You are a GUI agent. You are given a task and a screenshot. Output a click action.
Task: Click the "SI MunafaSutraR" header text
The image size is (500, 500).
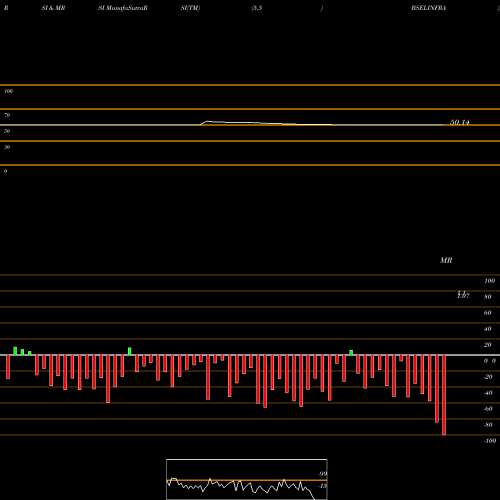[x=123, y=8]
